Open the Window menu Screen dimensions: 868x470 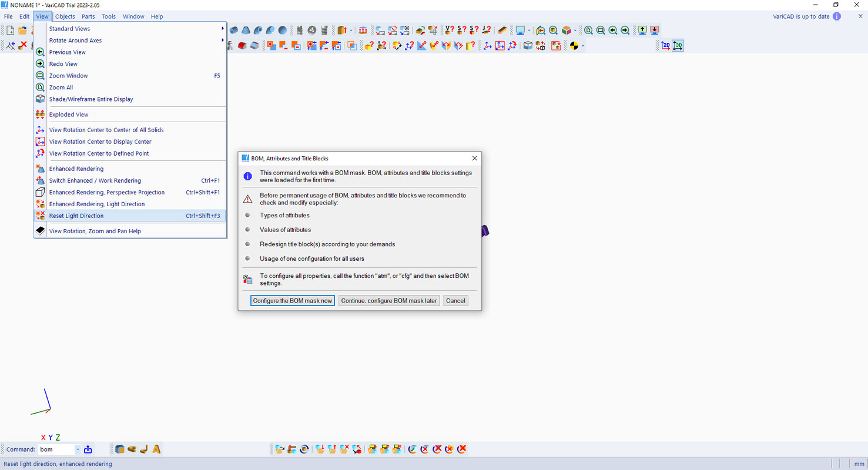(133, 16)
